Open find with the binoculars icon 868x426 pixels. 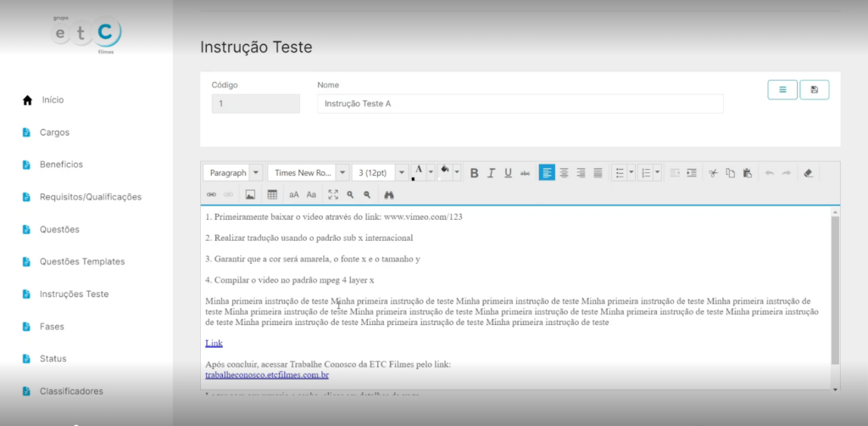coord(388,194)
